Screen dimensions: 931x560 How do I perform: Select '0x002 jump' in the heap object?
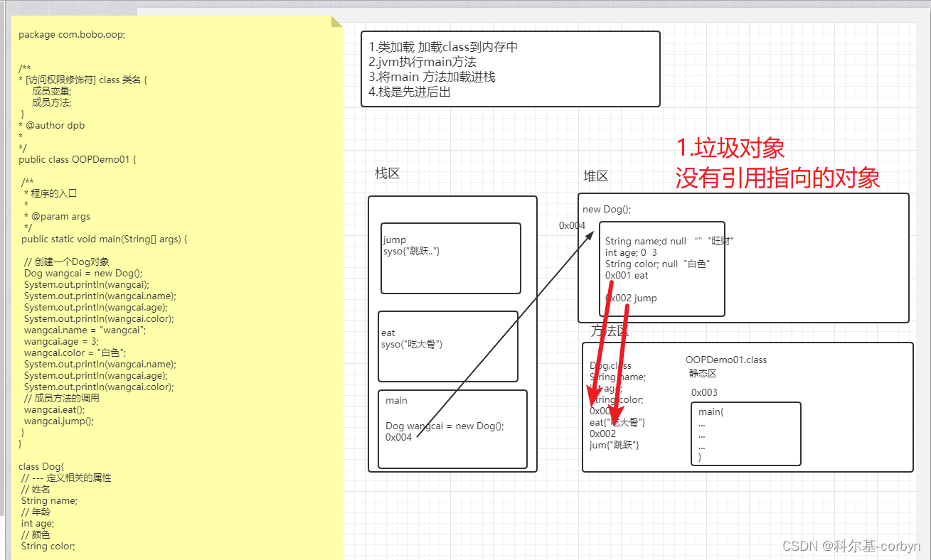tap(631, 298)
